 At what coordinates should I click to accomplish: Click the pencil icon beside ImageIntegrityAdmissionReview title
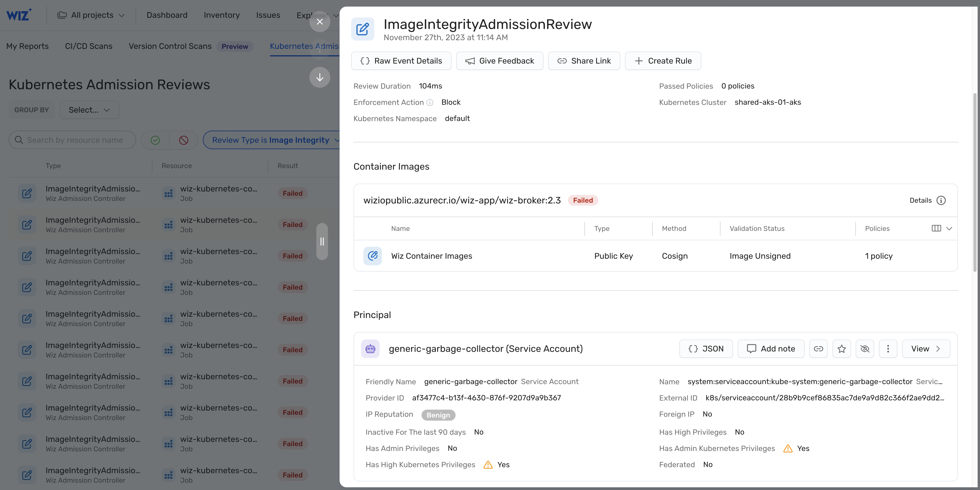tap(362, 29)
